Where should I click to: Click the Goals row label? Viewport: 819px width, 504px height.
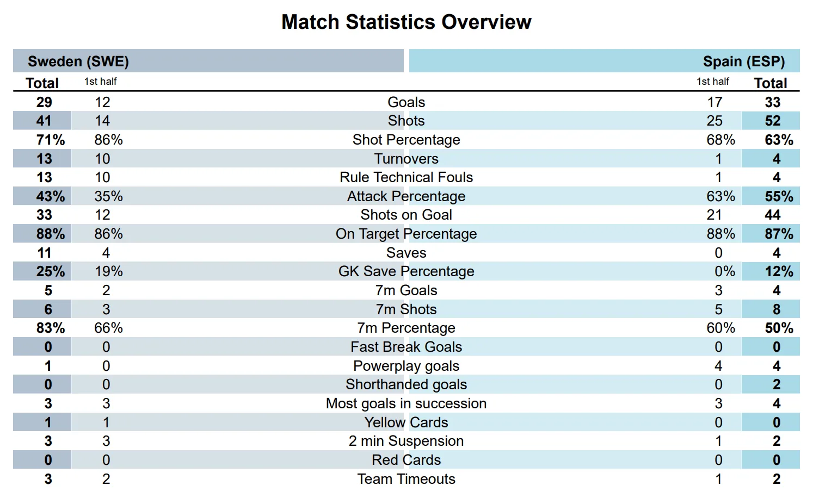click(406, 102)
